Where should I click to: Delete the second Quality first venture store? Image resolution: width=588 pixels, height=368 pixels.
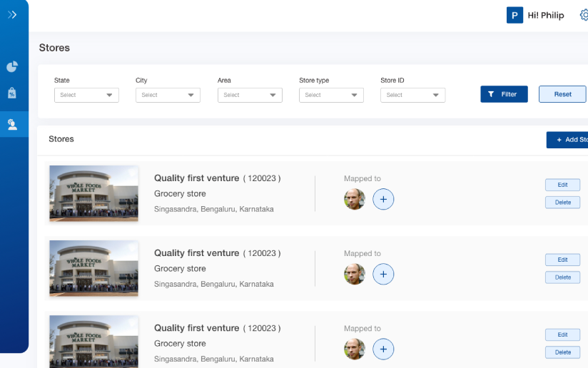pos(562,277)
